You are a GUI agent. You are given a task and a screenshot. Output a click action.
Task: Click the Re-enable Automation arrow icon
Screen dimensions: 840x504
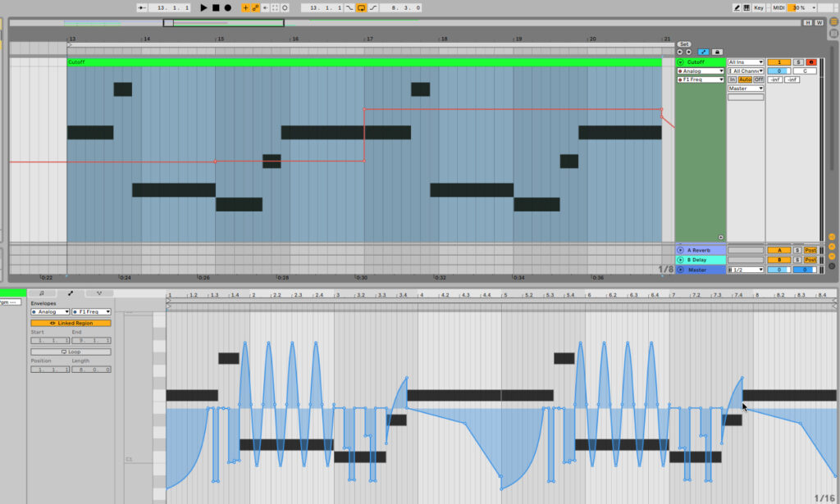(265, 7)
